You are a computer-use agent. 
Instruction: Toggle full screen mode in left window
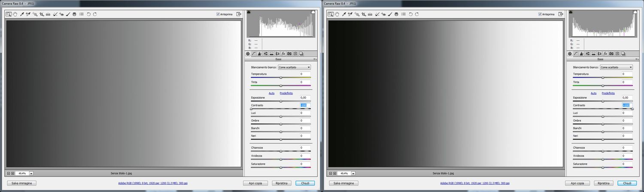pos(239,14)
